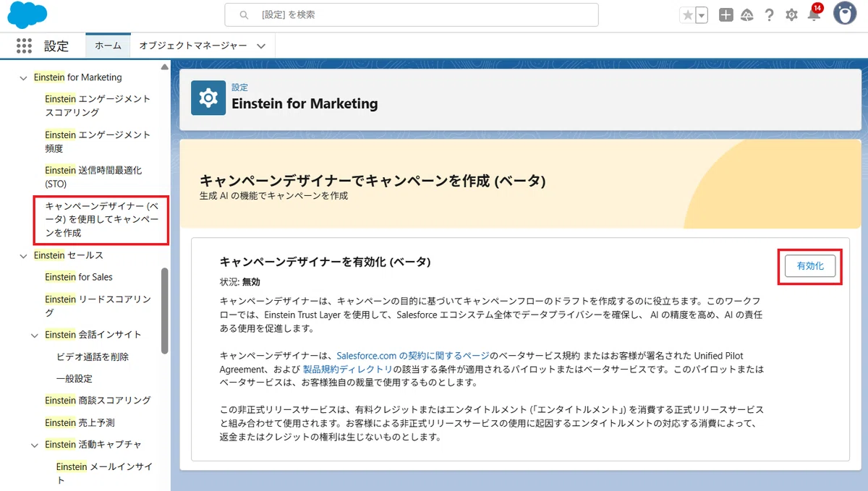Image resolution: width=868 pixels, height=491 pixels.
Task: Open the favorites list dropdown arrow
Action: pyautogui.click(x=701, y=15)
